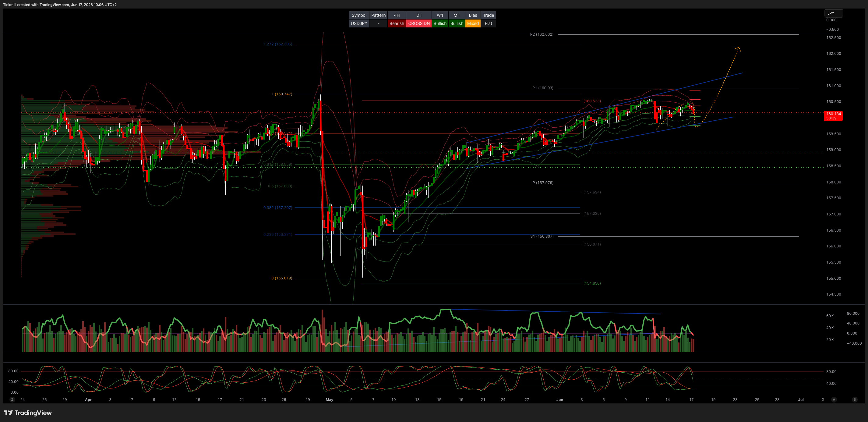Click Fibonacci 1 (160.747) label
The width and height of the screenshot is (868, 422).
[x=282, y=94]
